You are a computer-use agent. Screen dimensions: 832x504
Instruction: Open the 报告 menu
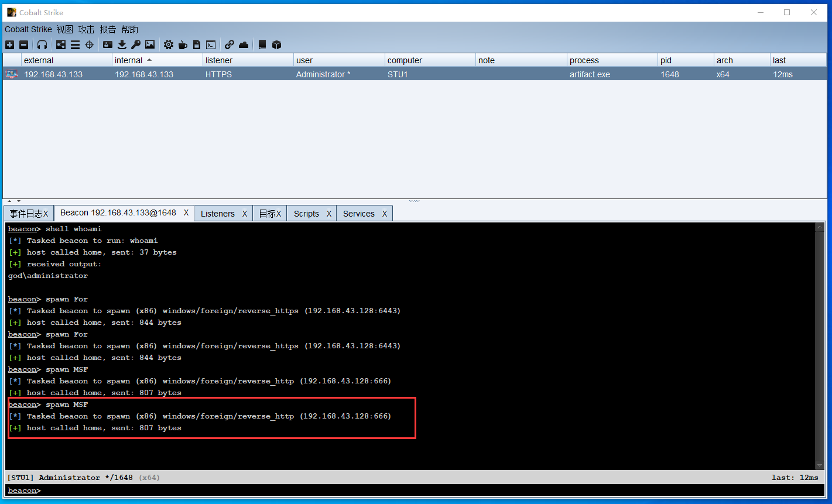coord(108,29)
